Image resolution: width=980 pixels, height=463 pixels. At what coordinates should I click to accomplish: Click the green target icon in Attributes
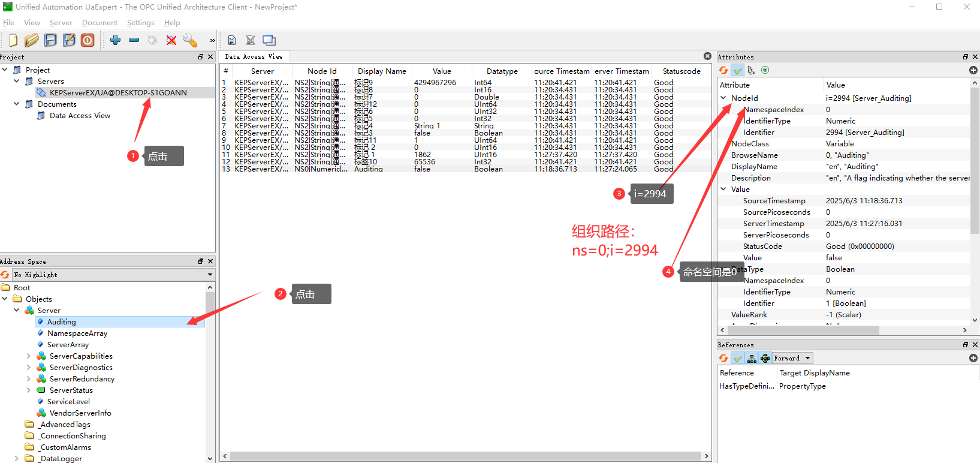[x=765, y=70]
